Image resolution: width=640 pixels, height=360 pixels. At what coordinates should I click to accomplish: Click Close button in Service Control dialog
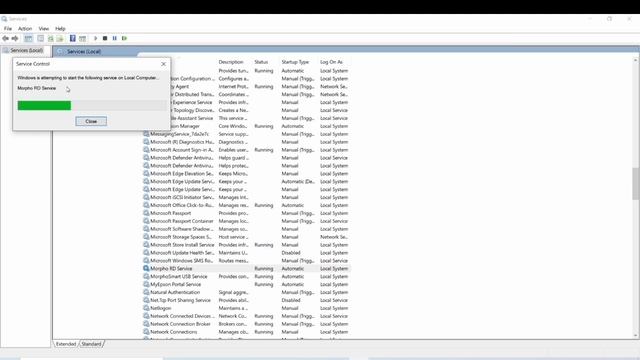[x=91, y=121]
